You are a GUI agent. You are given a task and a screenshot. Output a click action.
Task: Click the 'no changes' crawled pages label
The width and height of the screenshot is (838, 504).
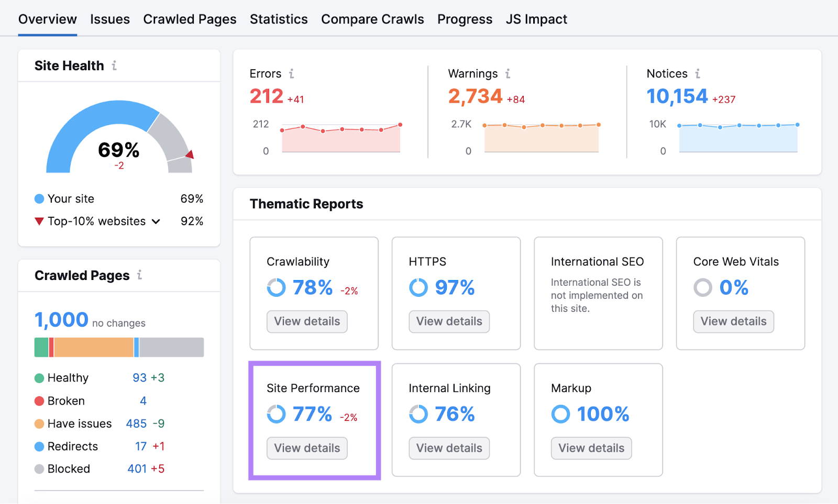click(119, 323)
